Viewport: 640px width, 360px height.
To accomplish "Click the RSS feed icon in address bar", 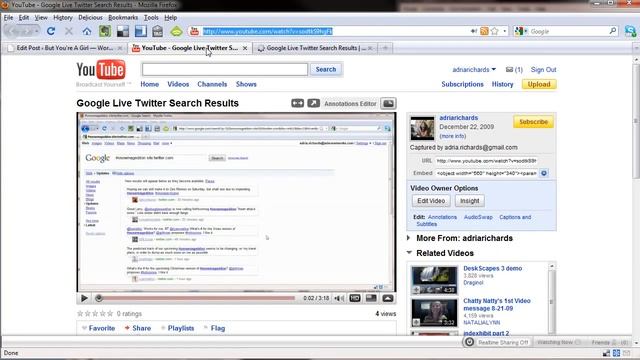I will 484,31.
